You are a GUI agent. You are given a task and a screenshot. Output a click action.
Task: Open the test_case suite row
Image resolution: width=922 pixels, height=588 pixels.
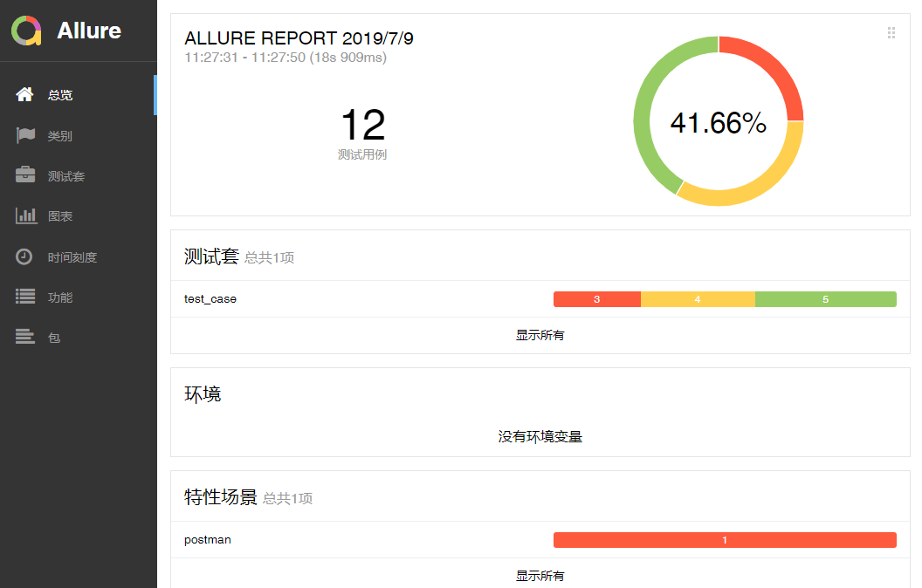point(540,299)
